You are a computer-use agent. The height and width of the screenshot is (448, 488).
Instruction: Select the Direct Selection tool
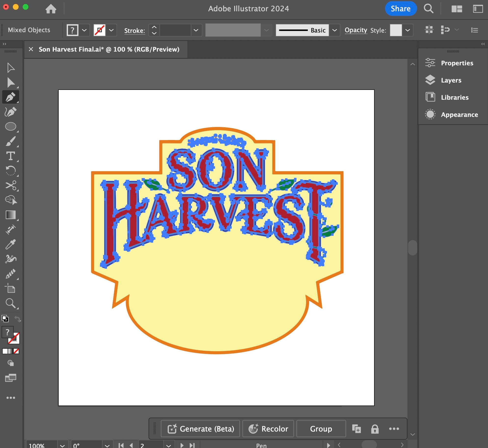[11, 83]
